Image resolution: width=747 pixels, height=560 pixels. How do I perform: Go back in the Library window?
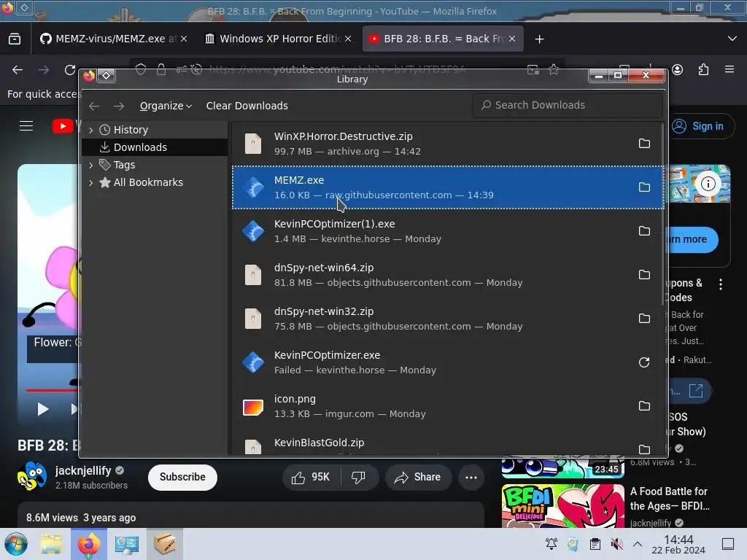pyautogui.click(x=94, y=106)
